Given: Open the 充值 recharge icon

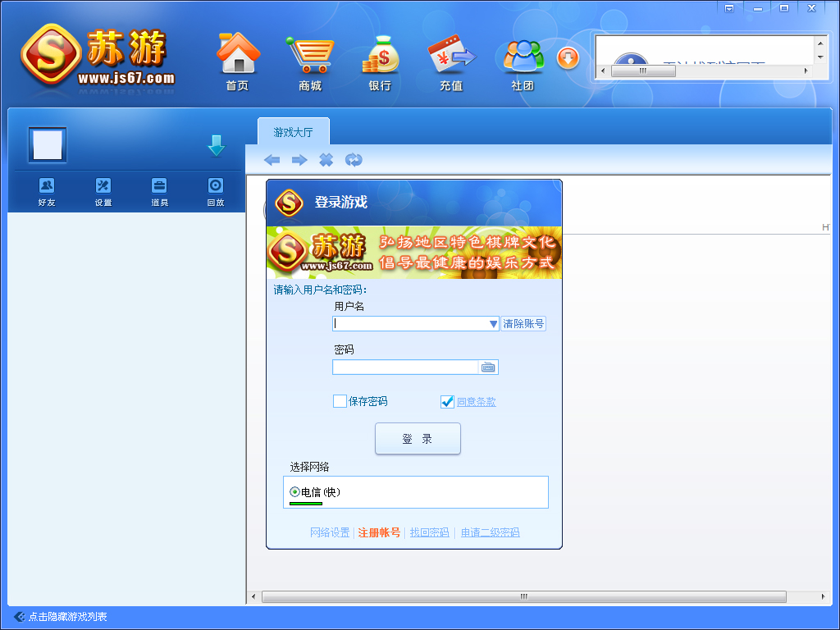Looking at the screenshot, I should tap(451, 54).
